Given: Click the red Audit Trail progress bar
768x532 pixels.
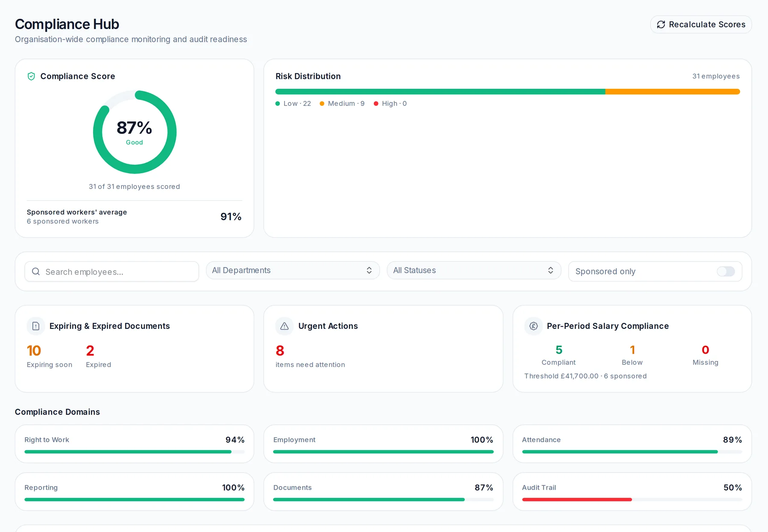Looking at the screenshot, I should pyautogui.click(x=577, y=500).
